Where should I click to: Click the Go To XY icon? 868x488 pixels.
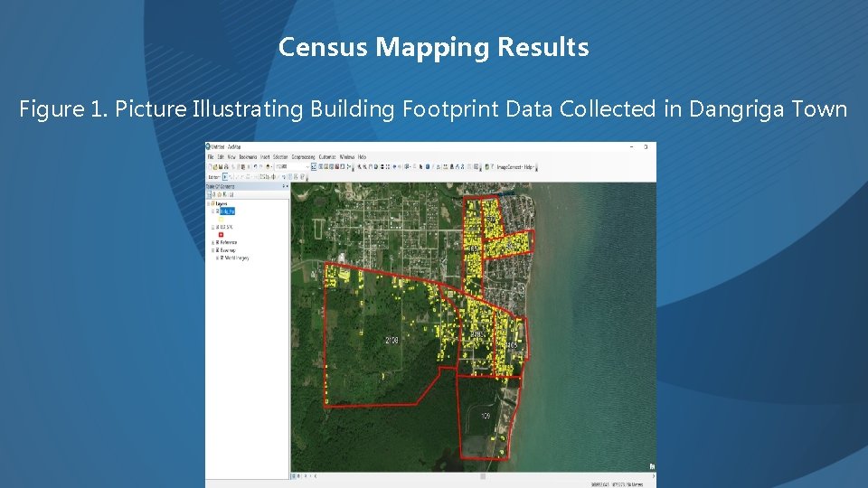[x=463, y=166]
